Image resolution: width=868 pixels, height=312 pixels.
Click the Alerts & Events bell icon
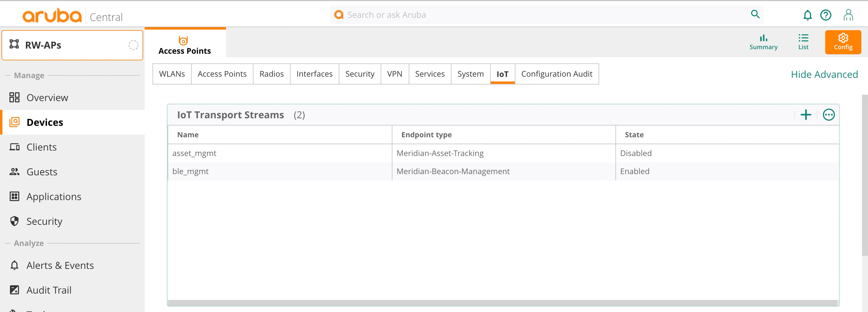[14, 266]
